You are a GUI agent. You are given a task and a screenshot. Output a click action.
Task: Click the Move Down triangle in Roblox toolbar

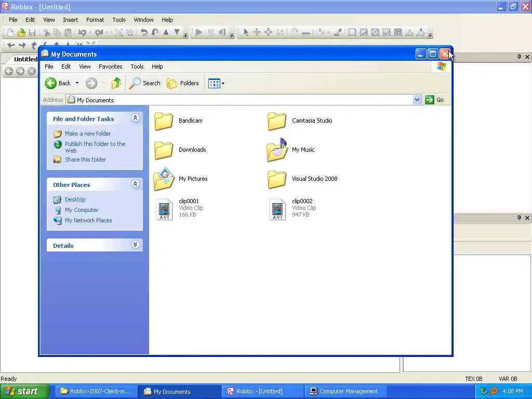(177, 32)
